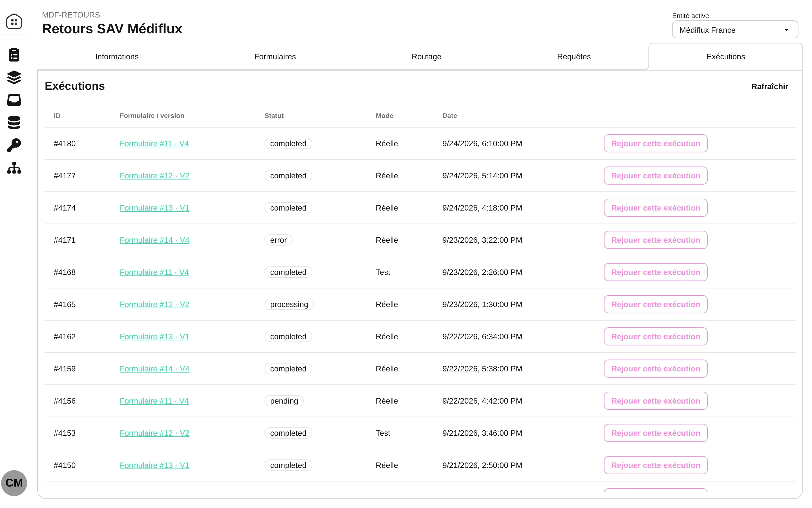
Task: Select the Exécutions tab
Action: point(725,56)
